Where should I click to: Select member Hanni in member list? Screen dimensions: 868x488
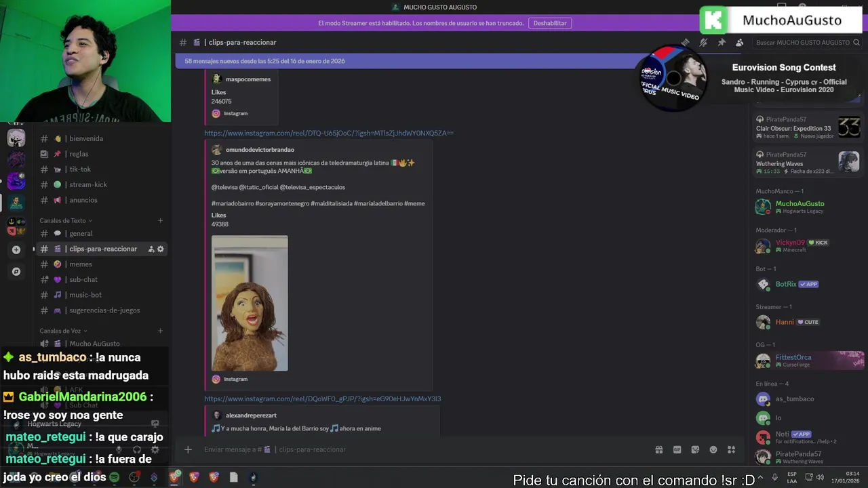tap(808, 322)
